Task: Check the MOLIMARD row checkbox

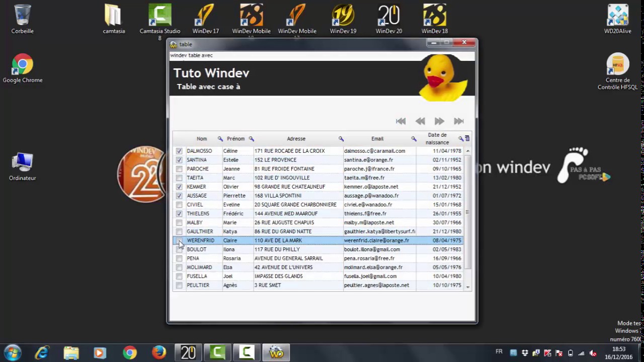Action: [x=179, y=267]
